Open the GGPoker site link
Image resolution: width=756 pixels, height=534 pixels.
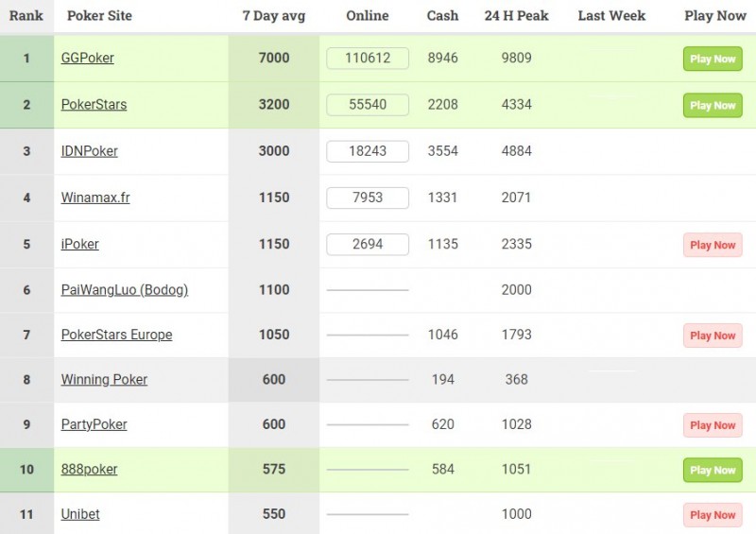pos(87,58)
